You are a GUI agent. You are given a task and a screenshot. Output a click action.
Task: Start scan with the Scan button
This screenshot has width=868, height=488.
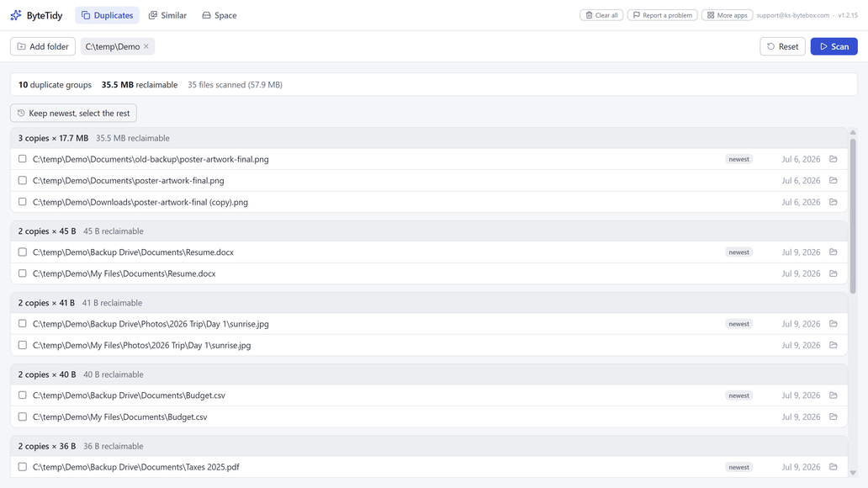[834, 46]
